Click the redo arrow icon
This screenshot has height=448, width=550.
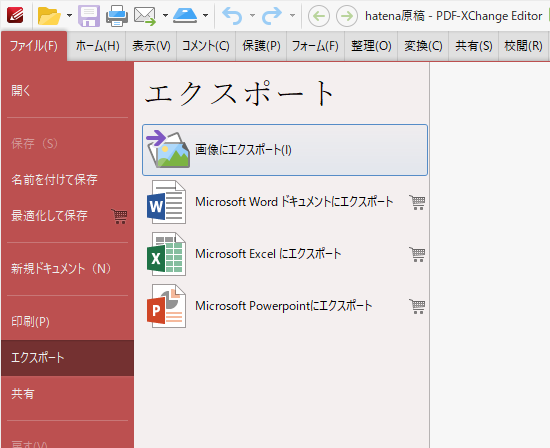pyautogui.click(x=272, y=16)
